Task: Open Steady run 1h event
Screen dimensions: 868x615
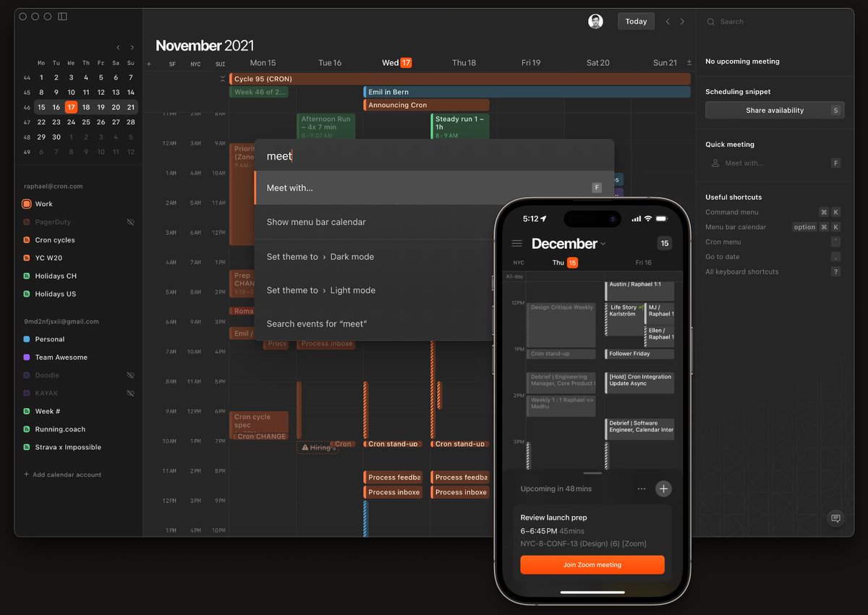Action: point(460,127)
